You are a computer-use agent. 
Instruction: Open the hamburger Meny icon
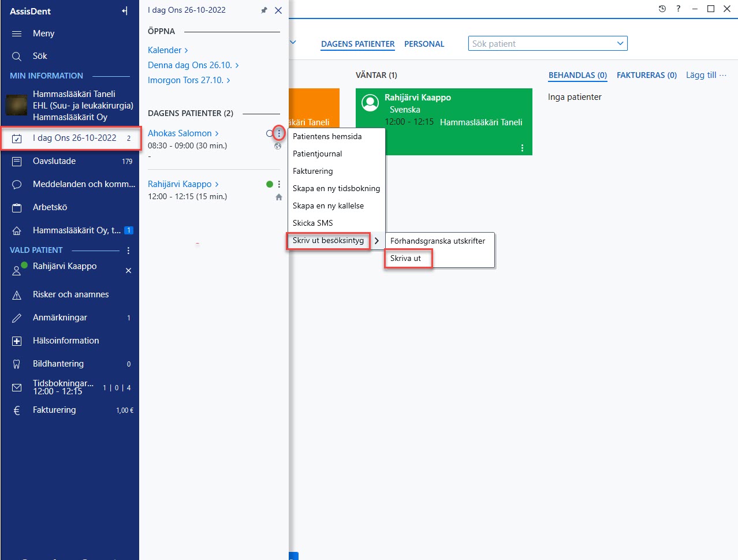pyautogui.click(x=17, y=33)
